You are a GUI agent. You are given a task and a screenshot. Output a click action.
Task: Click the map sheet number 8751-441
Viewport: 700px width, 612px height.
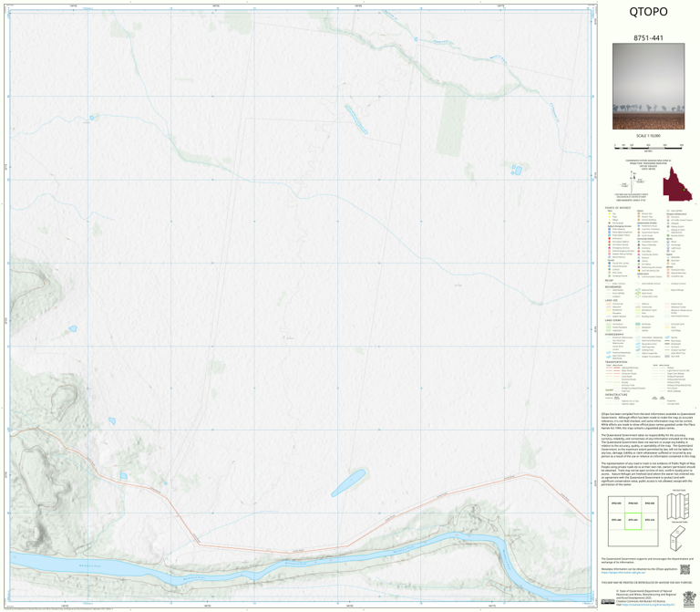(648, 38)
